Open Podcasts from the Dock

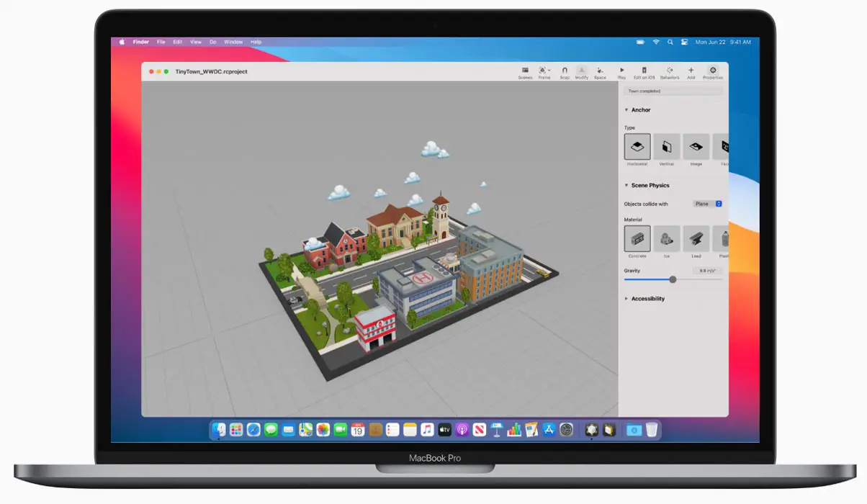point(462,430)
